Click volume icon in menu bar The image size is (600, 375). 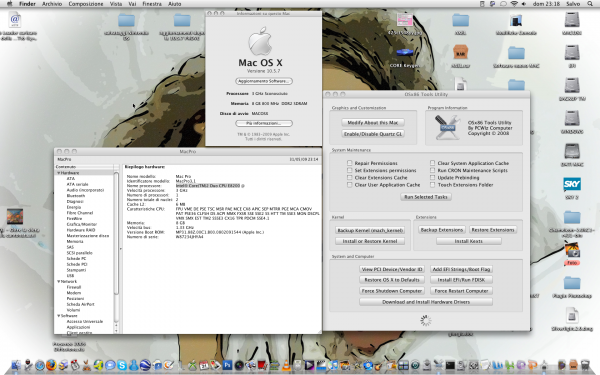pos(523,4)
